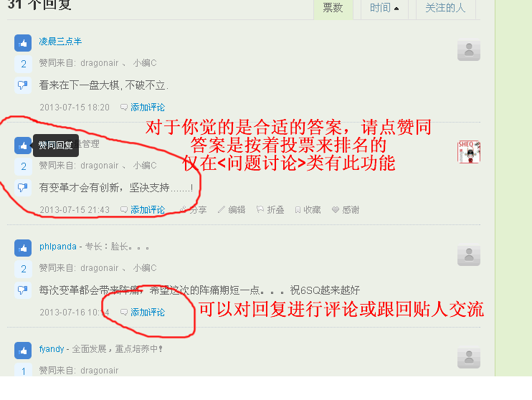532x400 pixels.
Task: Sort replies by 时间 tab
Action: click(384, 8)
